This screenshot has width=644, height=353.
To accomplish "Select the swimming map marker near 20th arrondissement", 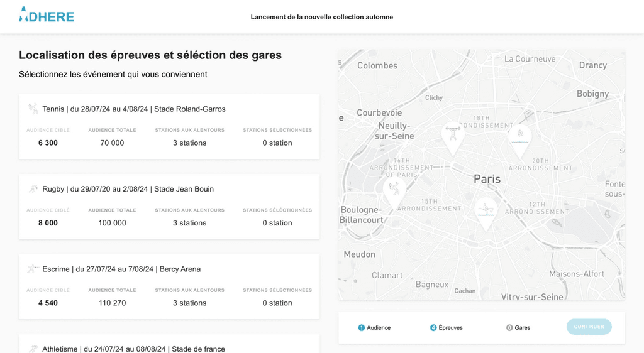I will pos(519,139).
